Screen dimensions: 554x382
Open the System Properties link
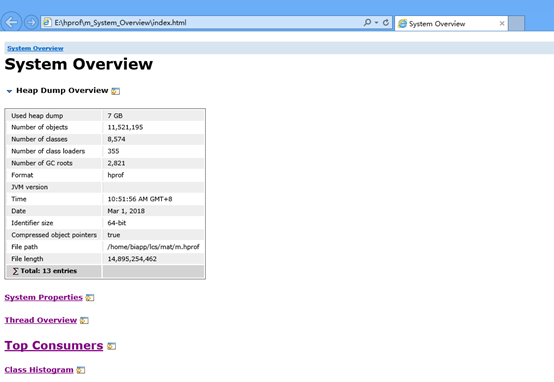pyautogui.click(x=43, y=298)
